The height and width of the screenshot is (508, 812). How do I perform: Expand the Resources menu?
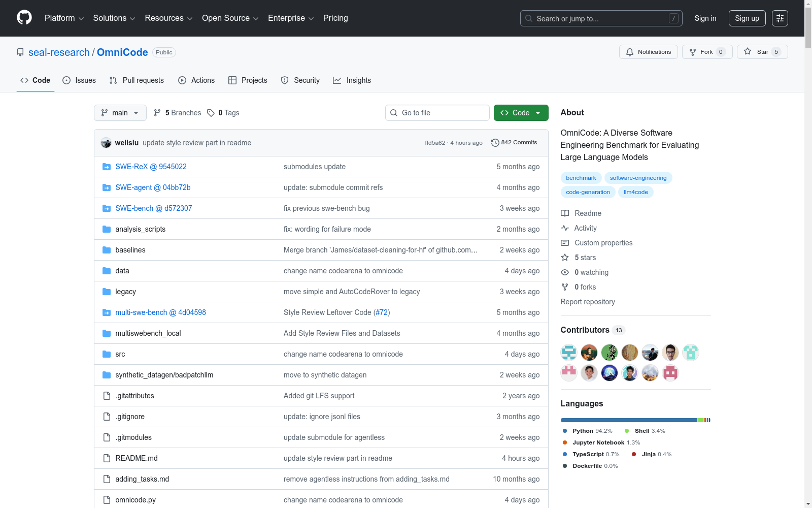pyautogui.click(x=168, y=18)
